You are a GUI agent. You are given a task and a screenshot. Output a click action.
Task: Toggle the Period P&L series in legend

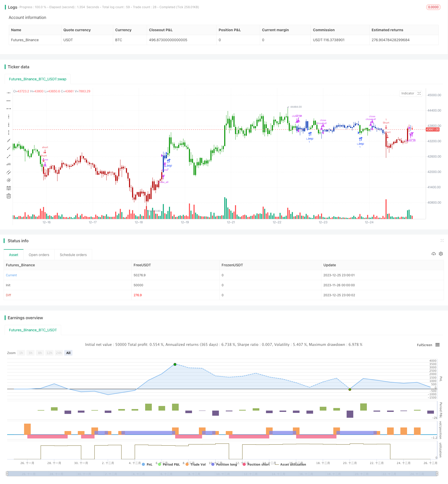(169, 464)
